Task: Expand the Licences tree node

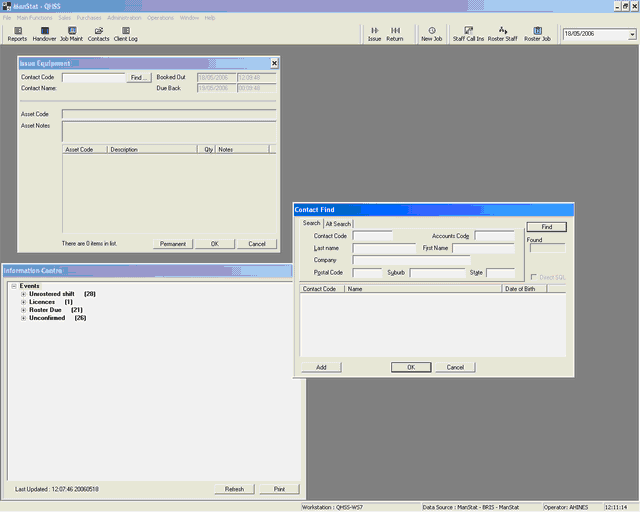Action: pyautogui.click(x=24, y=302)
